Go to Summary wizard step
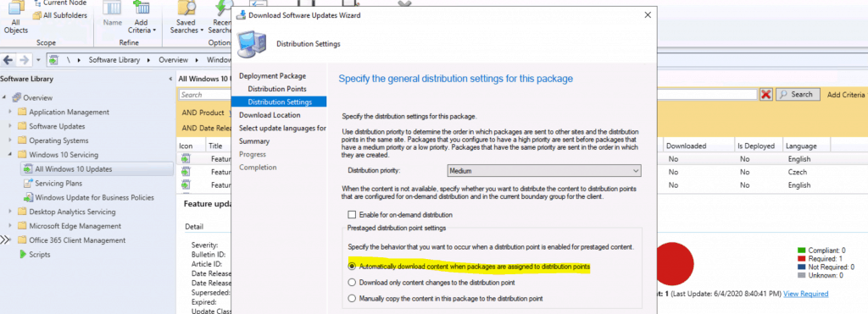 pyautogui.click(x=254, y=141)
